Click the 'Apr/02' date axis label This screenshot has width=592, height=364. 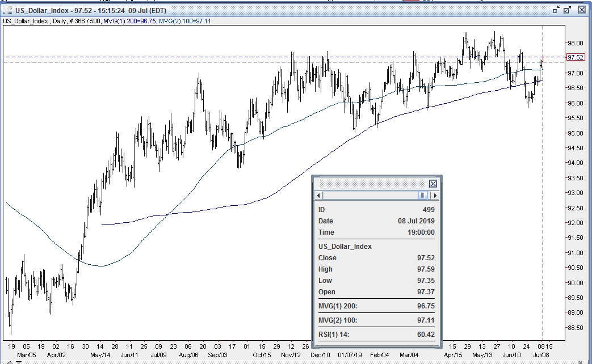tap(56, 355)
